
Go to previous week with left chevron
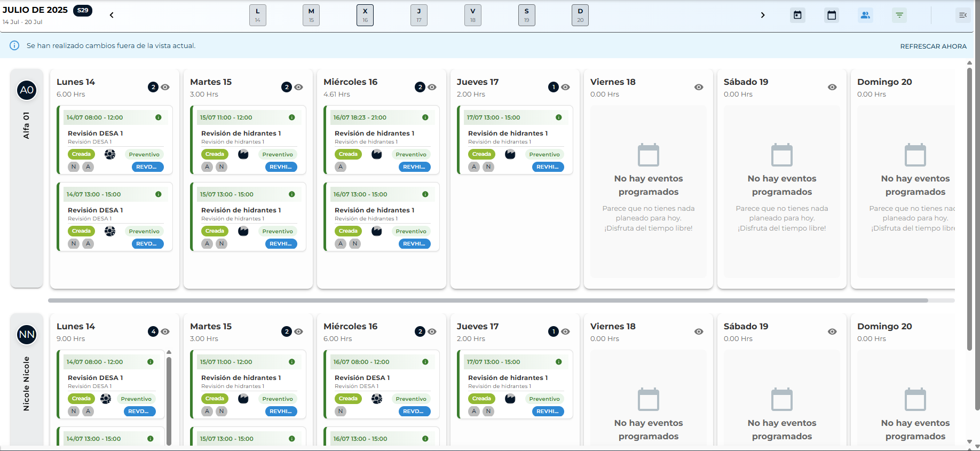112,15
